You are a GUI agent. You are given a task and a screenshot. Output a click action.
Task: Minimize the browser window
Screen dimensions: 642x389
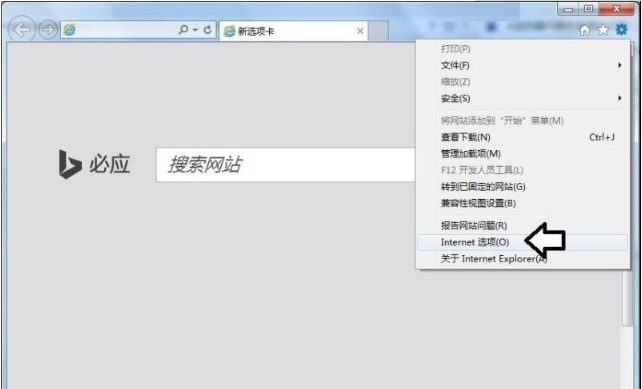pos(568,9)
